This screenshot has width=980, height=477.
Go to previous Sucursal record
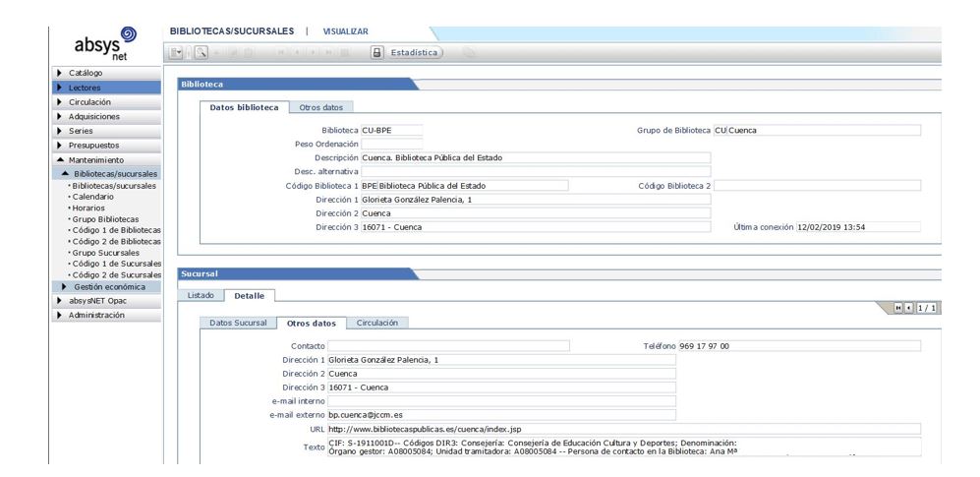coord(908,309)
